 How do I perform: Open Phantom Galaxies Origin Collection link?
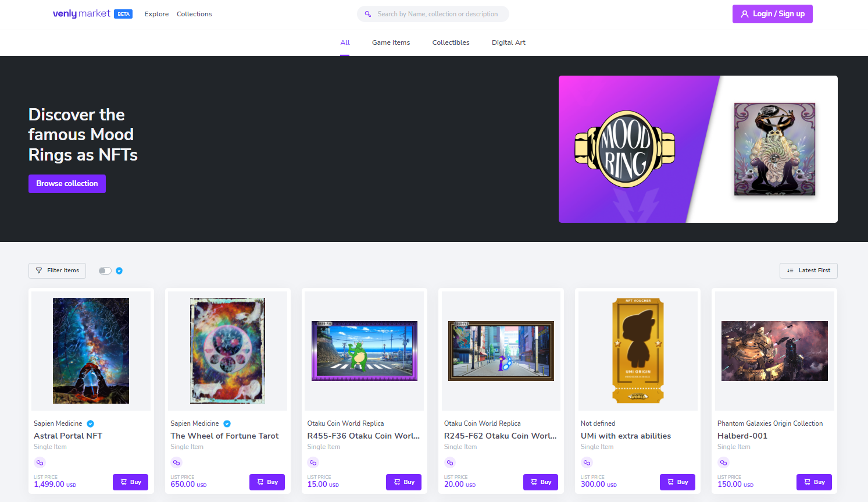pos(770,423)
